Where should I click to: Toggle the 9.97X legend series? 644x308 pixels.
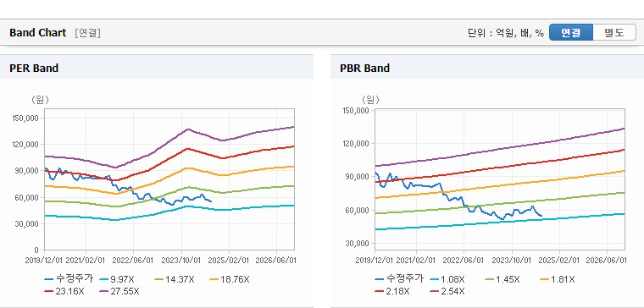[117, 279]
